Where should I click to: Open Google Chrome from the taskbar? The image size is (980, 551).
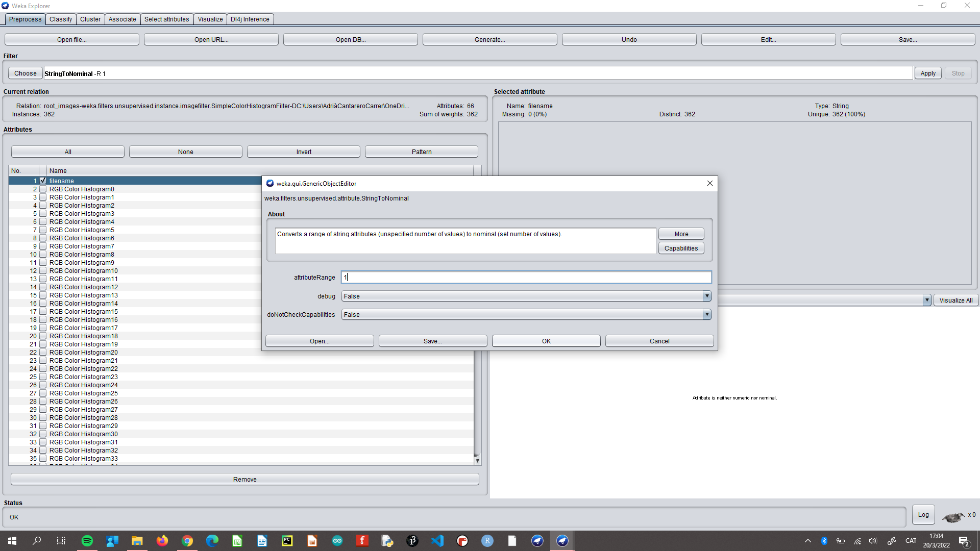tap(187, 541)
